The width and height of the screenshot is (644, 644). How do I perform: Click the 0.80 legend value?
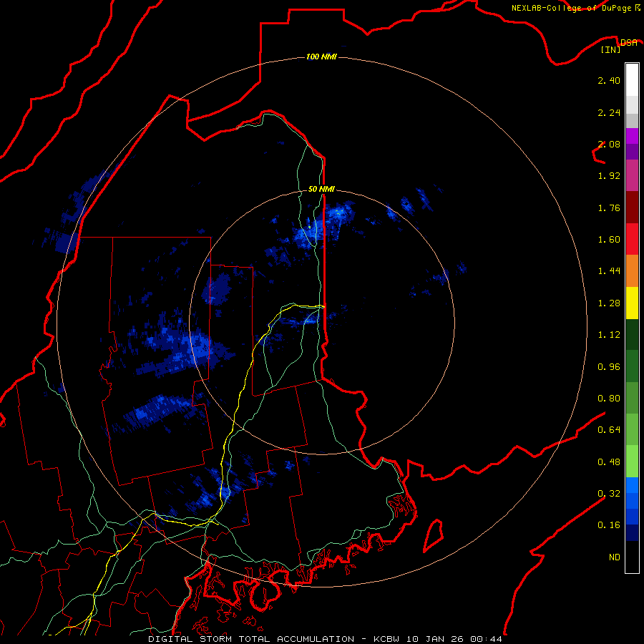[609, 399]
